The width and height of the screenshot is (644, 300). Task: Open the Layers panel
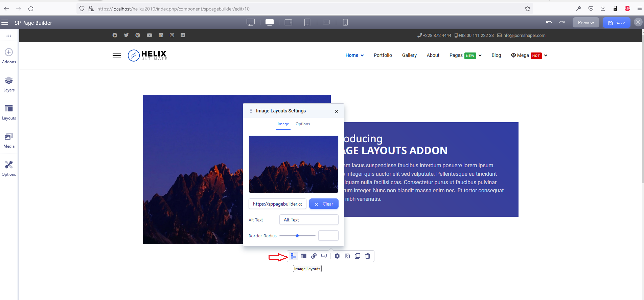click(x=9, y=84)
